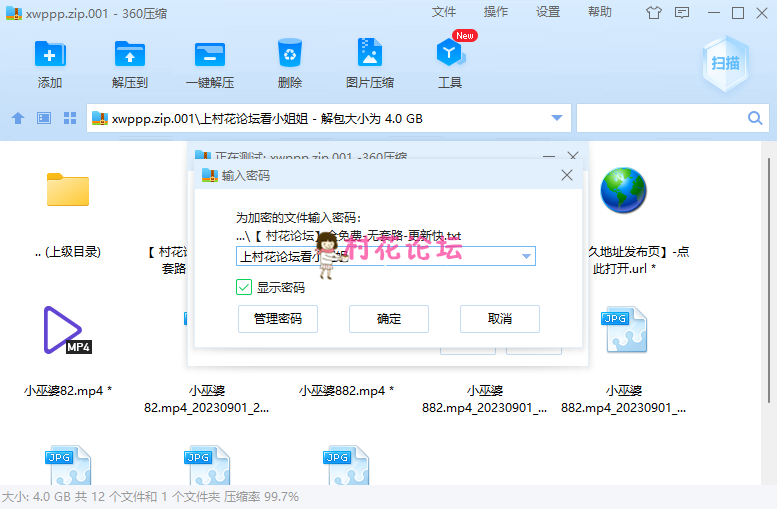Select the .. (上级目录) label
The width and height of the screenshot is (777, 509).
pyautogui.click(x=68, y=252)
